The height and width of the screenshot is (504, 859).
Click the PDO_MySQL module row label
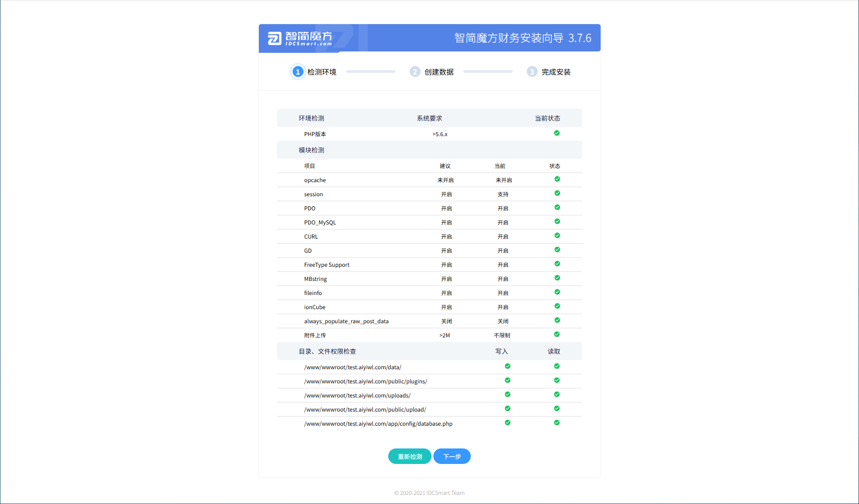[x=320, y=223]
